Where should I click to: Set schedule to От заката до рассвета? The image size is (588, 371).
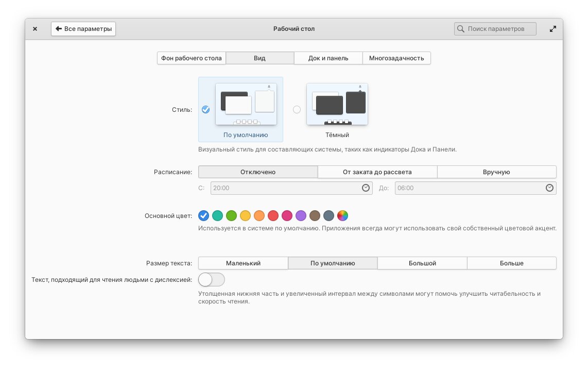377,172
